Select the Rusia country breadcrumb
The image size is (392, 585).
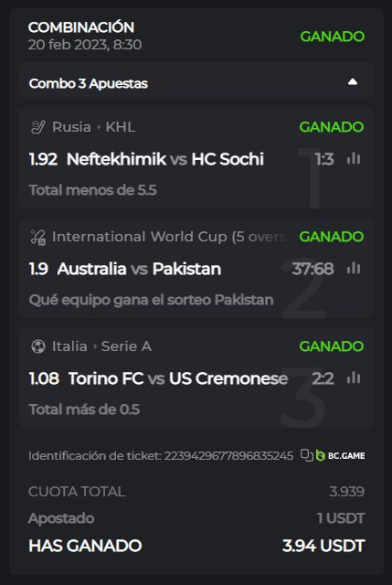point(71,127)
